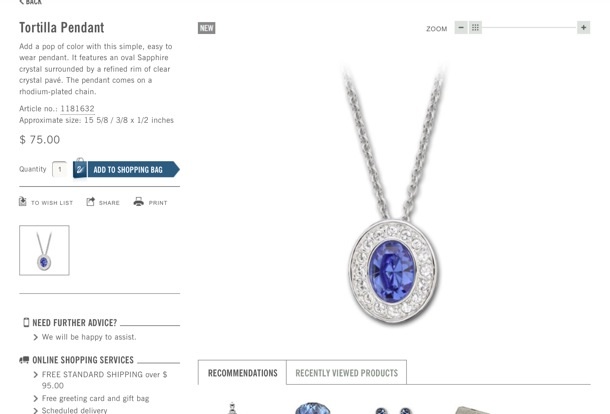Click the zoom slider track
The image size is (610, 414).
tap(529, 28)
